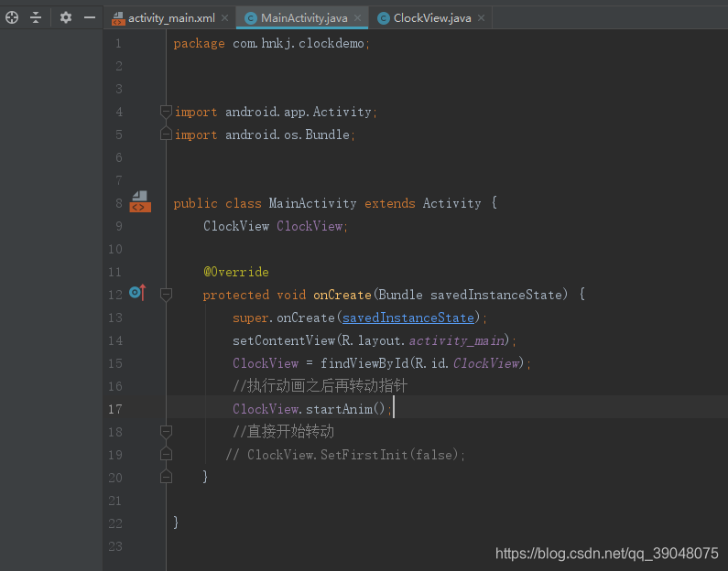Collapse import fold marker at line 5
728x571 pixels.
[166, 134]
